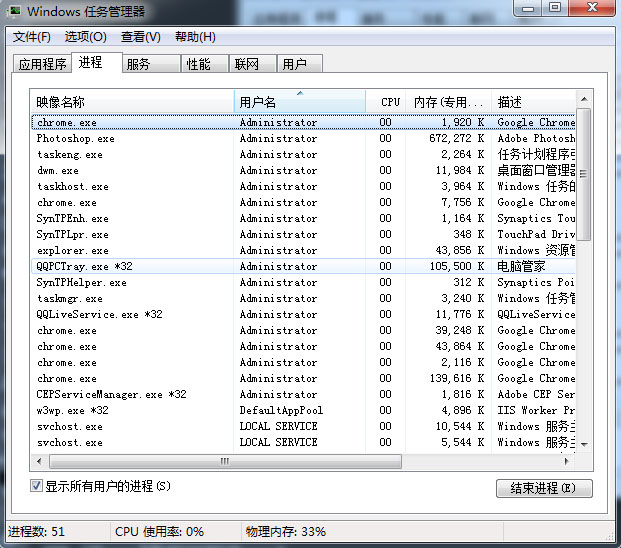Toggle 显示所有用户的进程 checkbox

(x=36, y=485)
